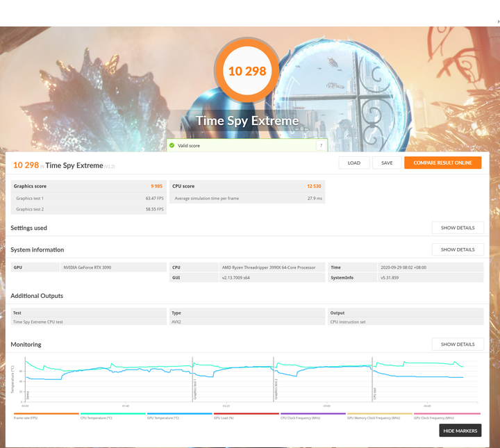The image size is (500, 448).
Task: Click the Additional Outputs heading
Action: (x=37, y=296)
